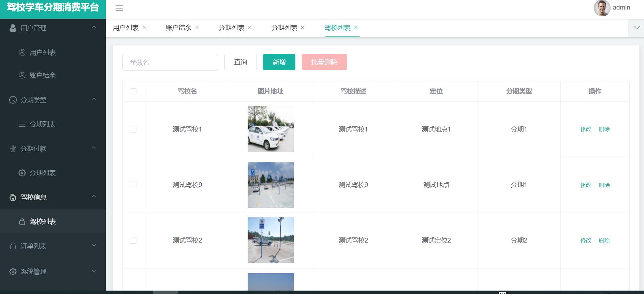Check the row for 测试驾校2
644x294 pixels.
tap(133, 240)
